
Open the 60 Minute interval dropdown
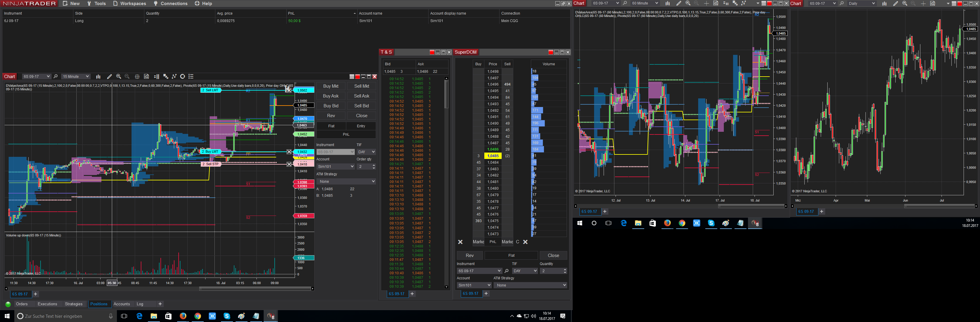click(645, 3)
